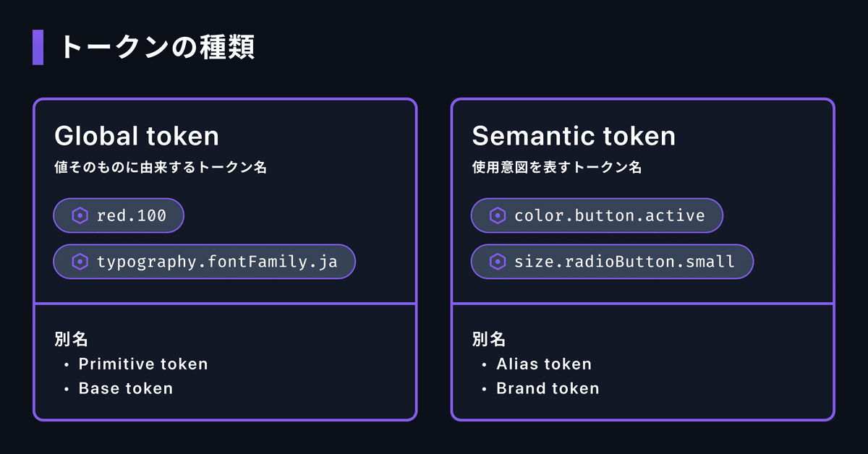This screenshot has width=868, height=454.
Task: Click the Global token heading
Action: tap(137, 136)
